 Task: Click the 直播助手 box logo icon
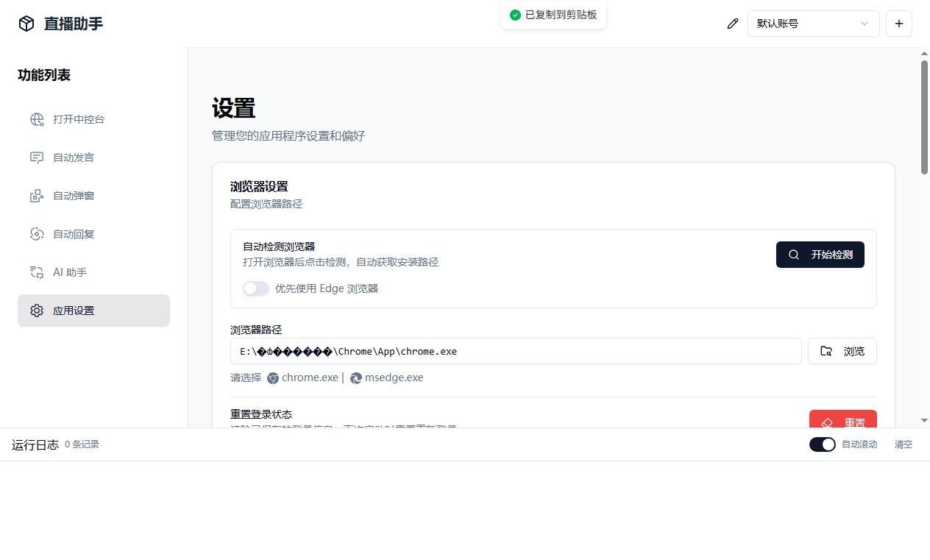point(26,24)
